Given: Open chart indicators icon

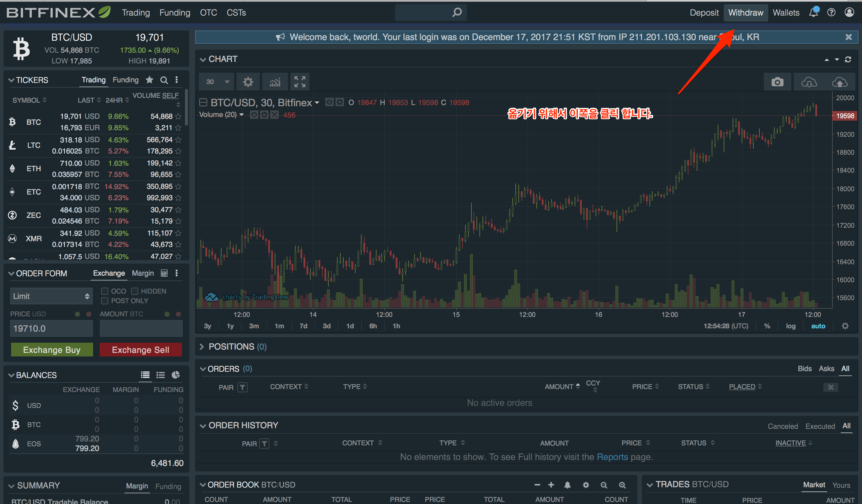Looking at the screenshot, I should pyautogui.click(x=275, y=82).
